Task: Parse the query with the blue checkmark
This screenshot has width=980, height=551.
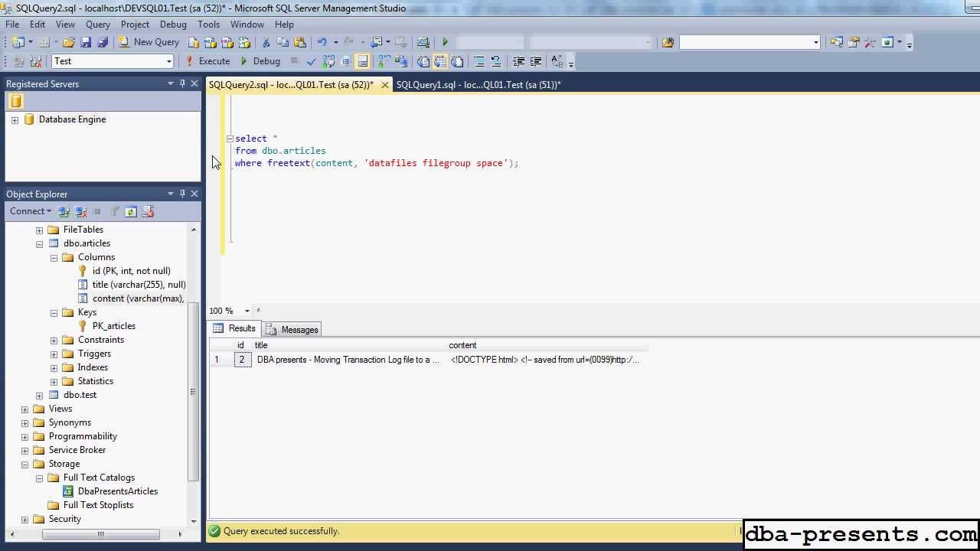Action: coord(312,61)
